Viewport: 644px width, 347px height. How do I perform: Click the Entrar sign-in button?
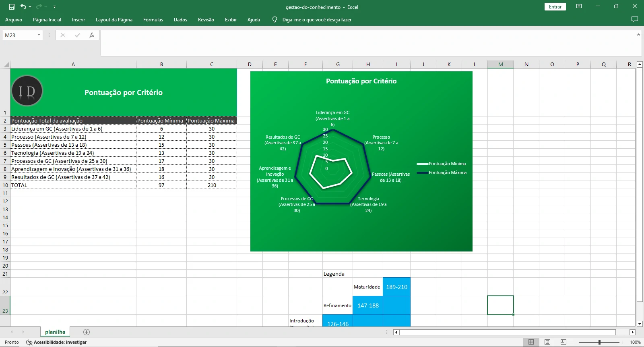(x=555, y=7)
